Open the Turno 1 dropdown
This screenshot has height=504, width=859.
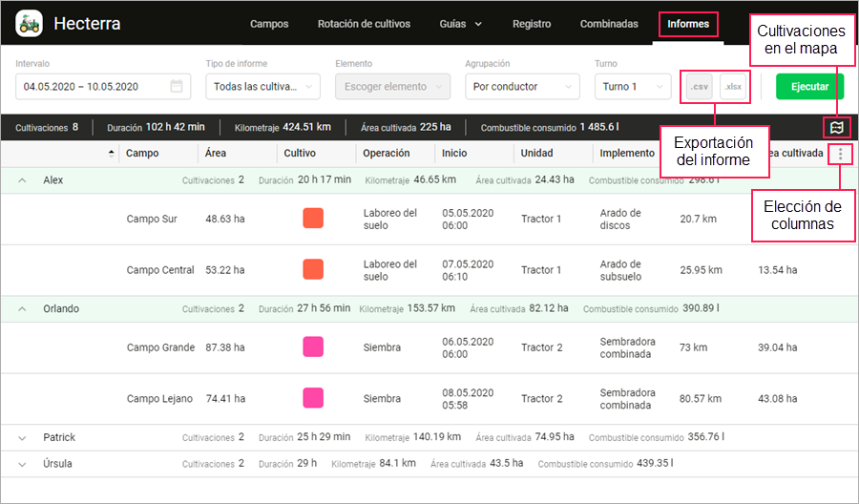[x=633, y=87]
